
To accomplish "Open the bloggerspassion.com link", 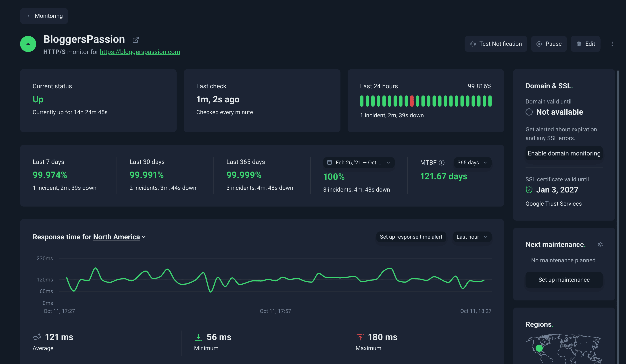I will click(x=140, y=52).
